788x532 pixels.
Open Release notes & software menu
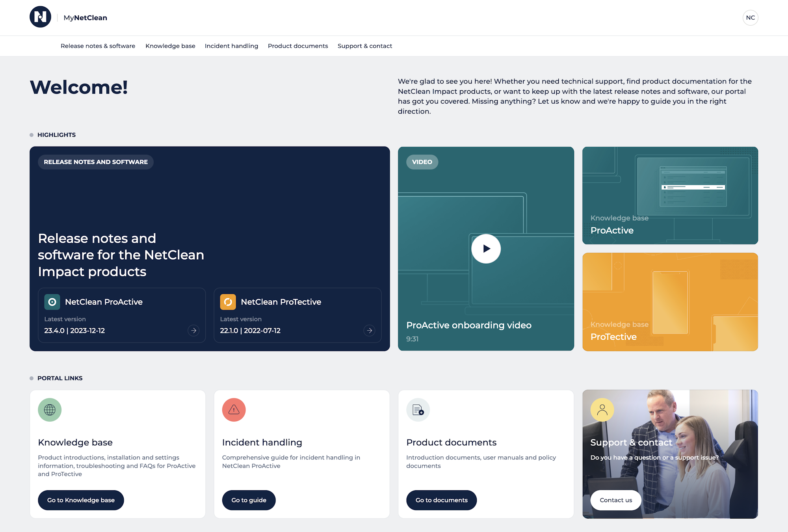(x=98, y=46)
